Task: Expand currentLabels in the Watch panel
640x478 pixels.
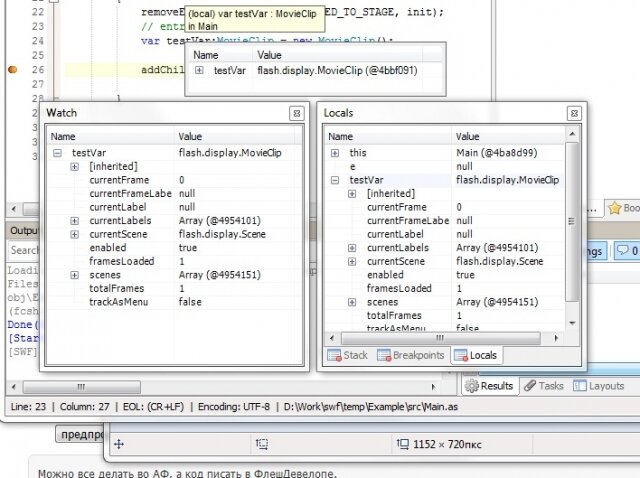Action: point(75,220)
